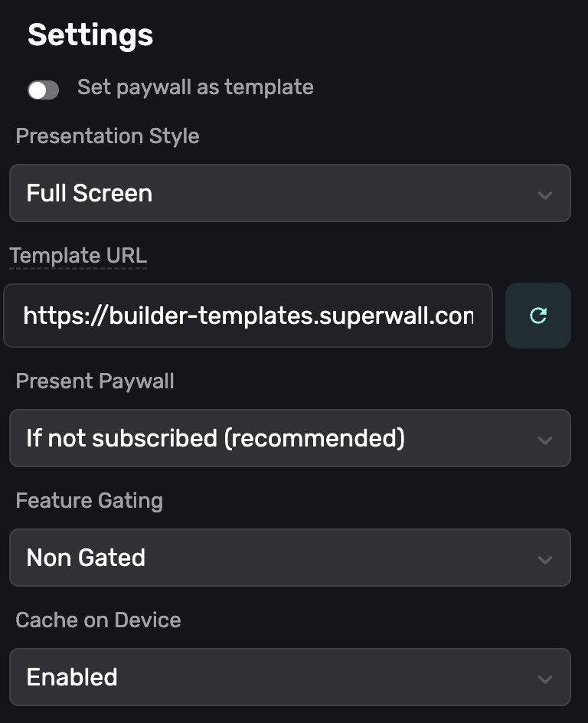Click the Presentation Style label
588x723 pixels.
click(x=107, y=136)
